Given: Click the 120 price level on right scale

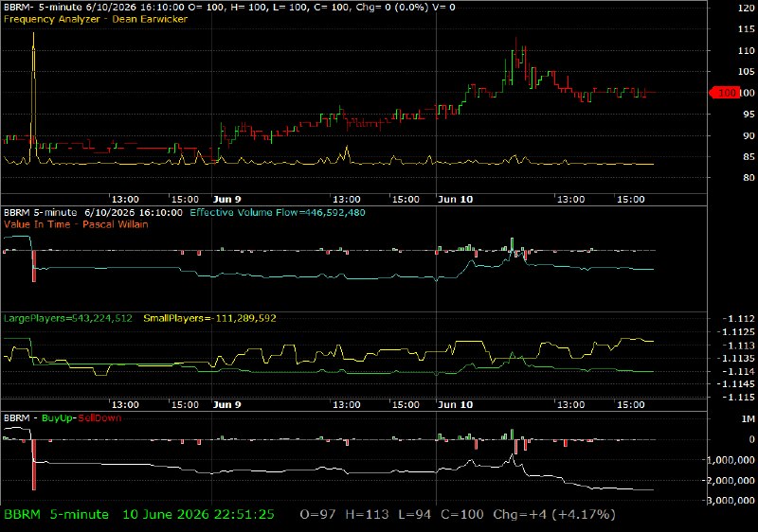Looking at the screenshot, I should (x=747, y=8).
